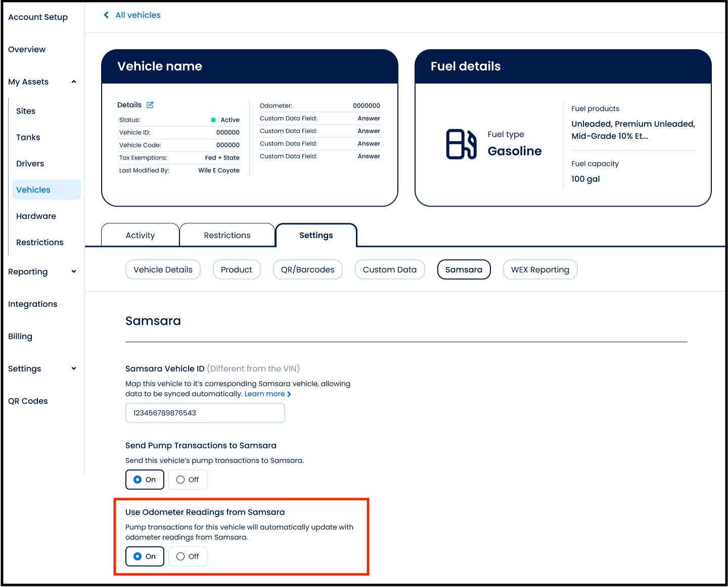Open Tanks in the sidebar
This screenshot has width=728, height=587.
28,137
